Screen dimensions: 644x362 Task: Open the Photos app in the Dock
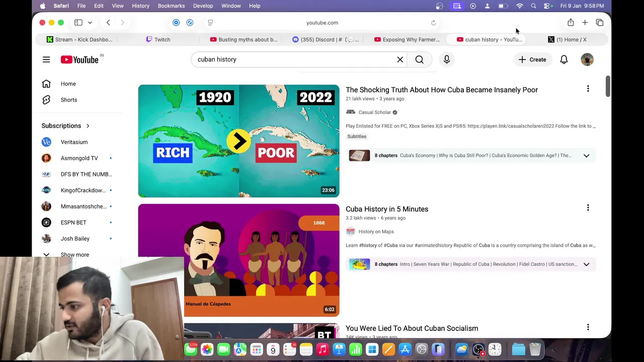coord(207,349)
